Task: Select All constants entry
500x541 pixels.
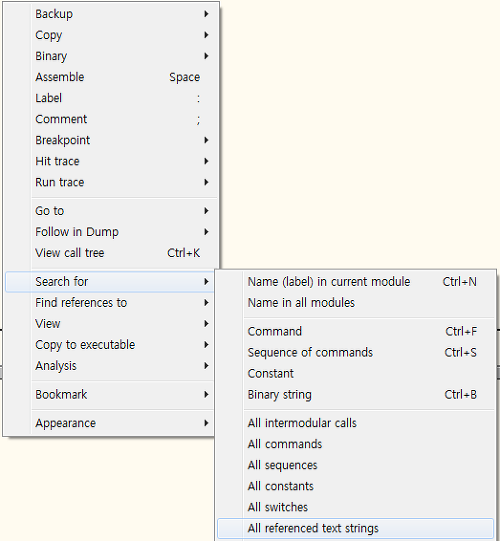Action: coord(355,486)
